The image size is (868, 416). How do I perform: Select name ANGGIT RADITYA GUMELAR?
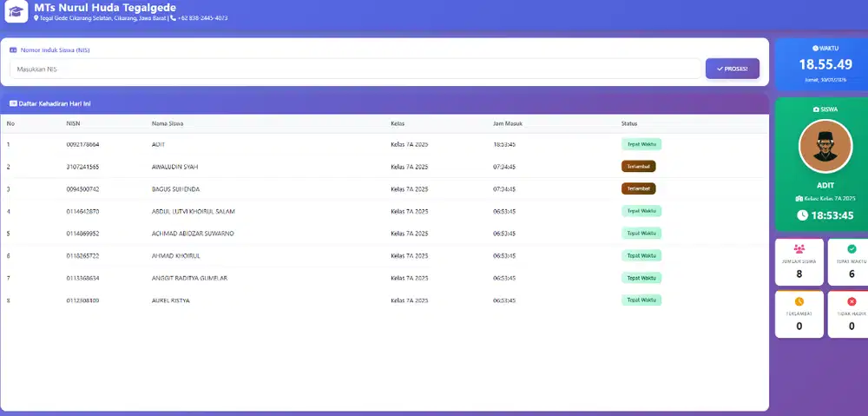click(x=189, y=278)
